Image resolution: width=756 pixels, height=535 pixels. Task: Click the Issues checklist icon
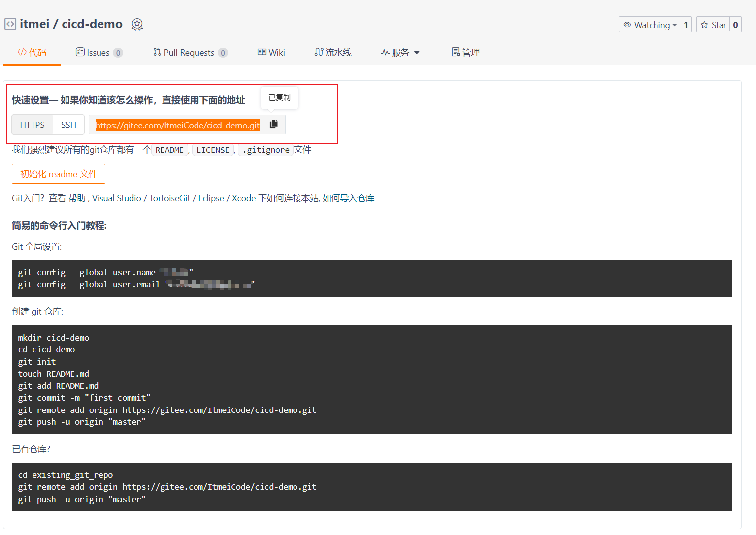(x=80, y=52)
